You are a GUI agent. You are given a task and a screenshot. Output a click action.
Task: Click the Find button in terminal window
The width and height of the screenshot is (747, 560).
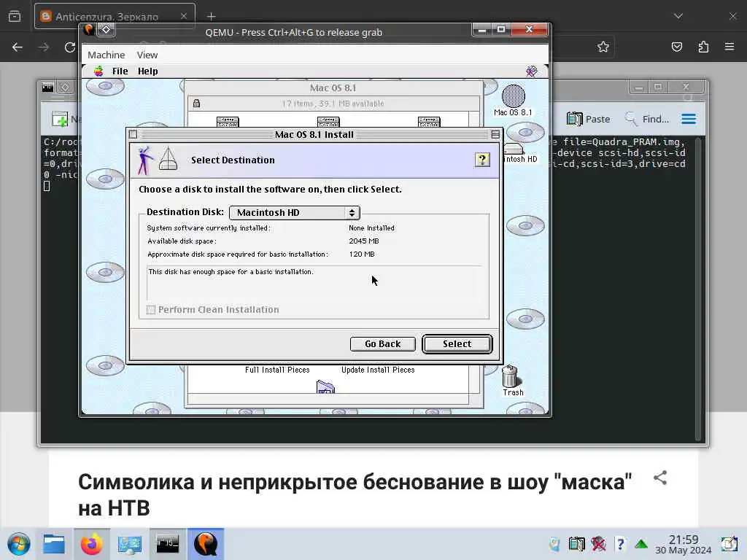(x=647, y=119)
